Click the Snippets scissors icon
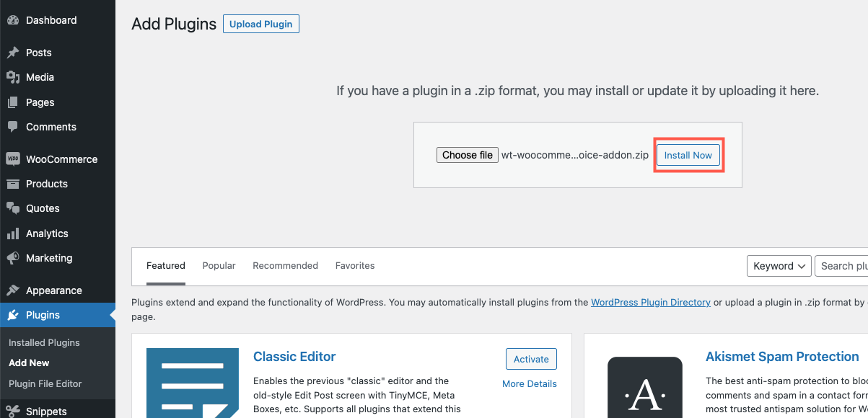 click(x=13, y=412)
